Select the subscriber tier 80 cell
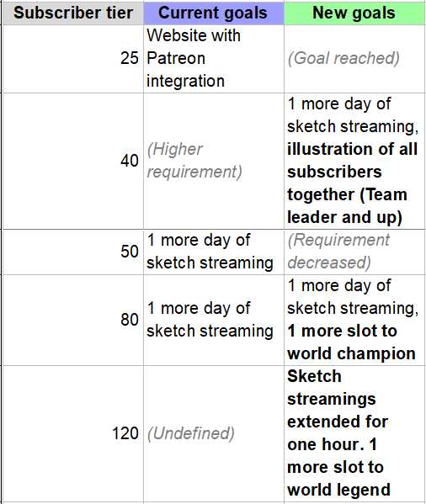Screen dimensions: 426x504 (x=73, y=320)
